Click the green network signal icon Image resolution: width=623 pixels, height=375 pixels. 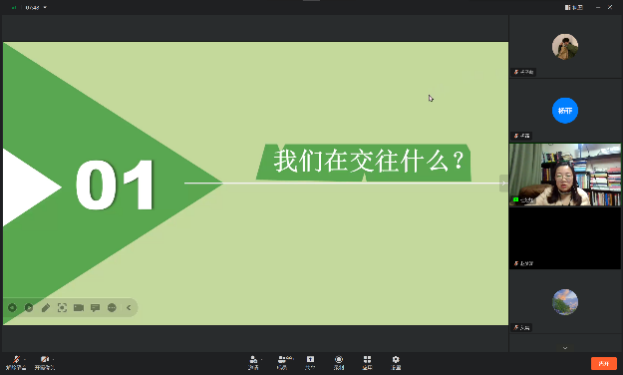pyautogui.click(x=14, y=8)
